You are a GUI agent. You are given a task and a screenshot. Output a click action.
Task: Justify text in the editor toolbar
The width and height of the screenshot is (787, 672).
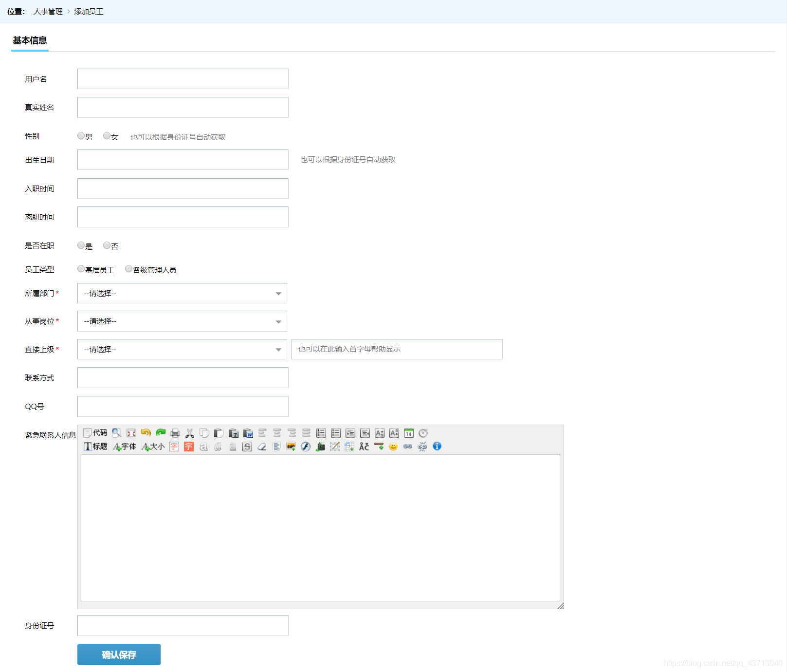[307, 433]
